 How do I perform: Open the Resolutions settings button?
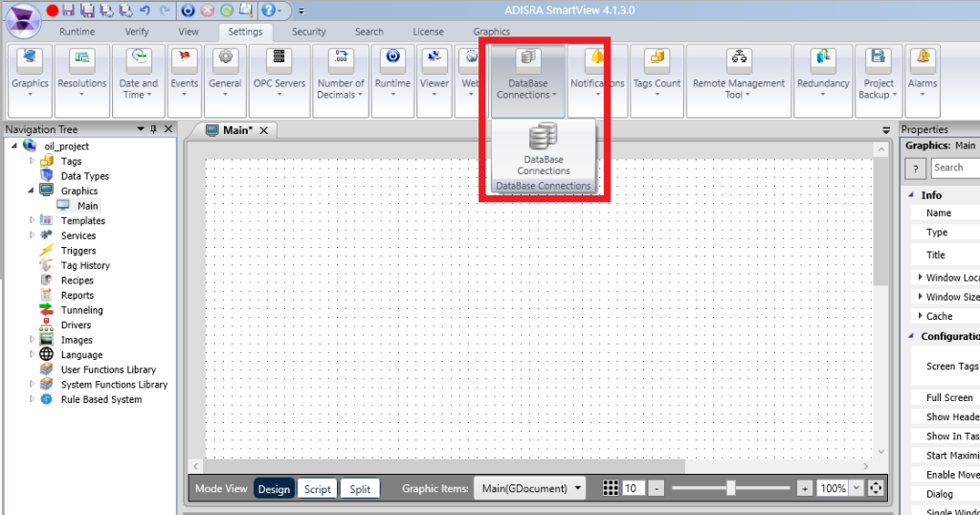82,80
